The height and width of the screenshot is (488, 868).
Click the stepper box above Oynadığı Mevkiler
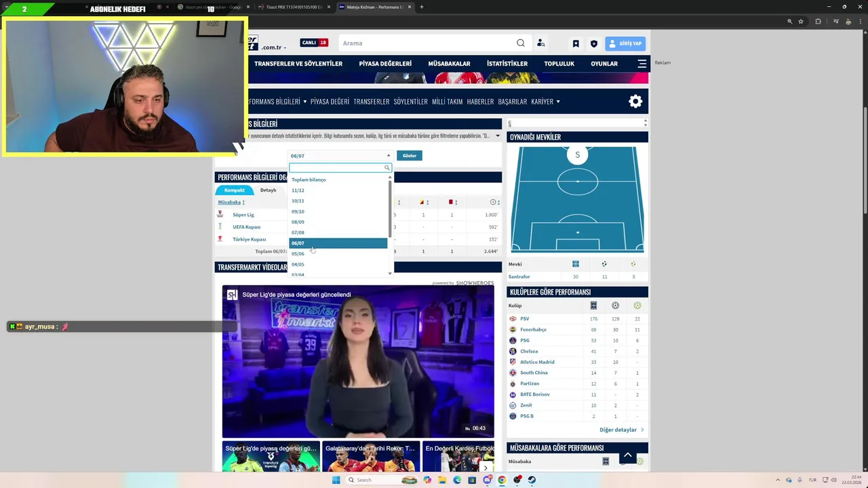point(578,123)
